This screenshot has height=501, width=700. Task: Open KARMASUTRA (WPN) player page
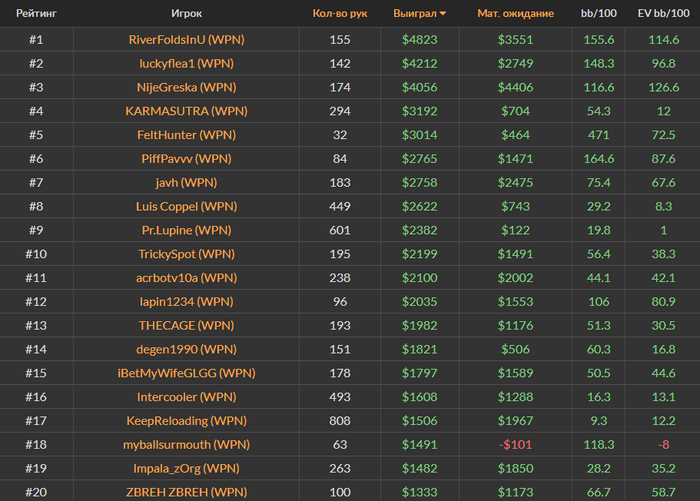pos(187,111)
